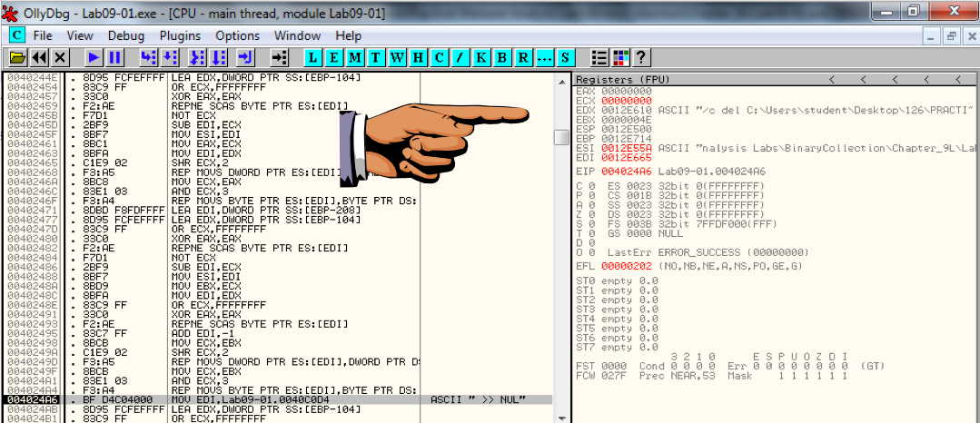Show Source via the S icon
This screenshot has height=423, width=980.
[x=566, y=58]
